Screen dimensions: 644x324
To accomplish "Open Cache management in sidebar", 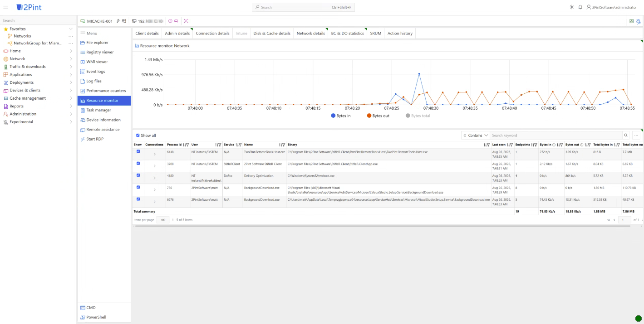I will [28, 98].
